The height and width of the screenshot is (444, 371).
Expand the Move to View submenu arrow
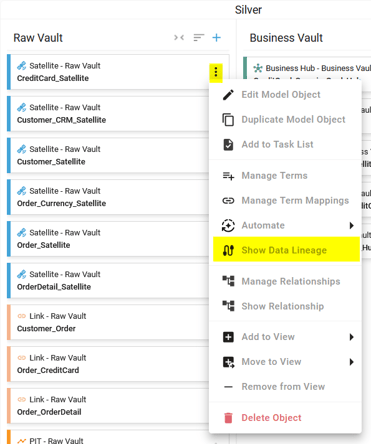tap(351, 362)
